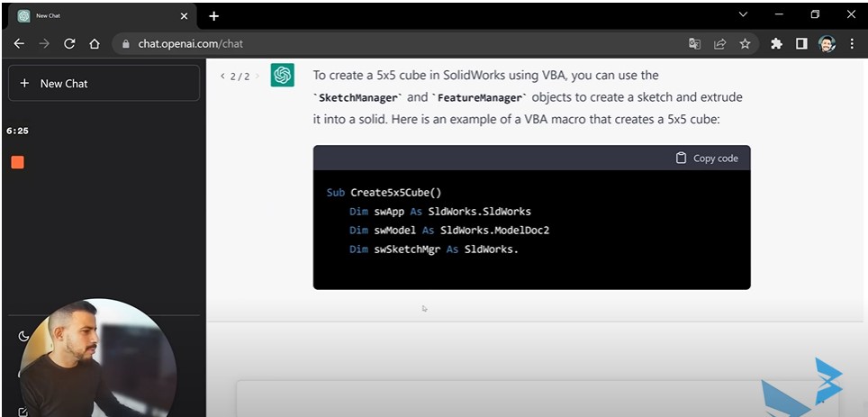Toggle the browser side panel icon
This screenshot has height=417, width=868.
(801, 44)
